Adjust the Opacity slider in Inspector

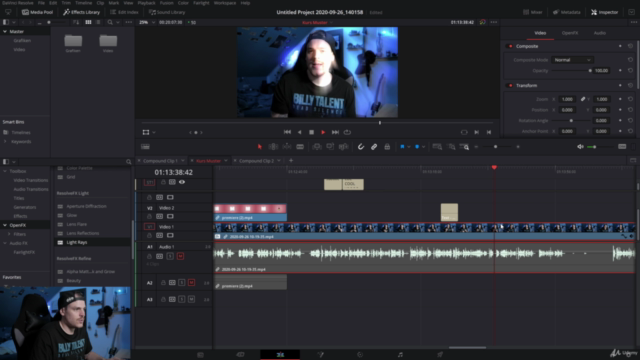point(571,71)
